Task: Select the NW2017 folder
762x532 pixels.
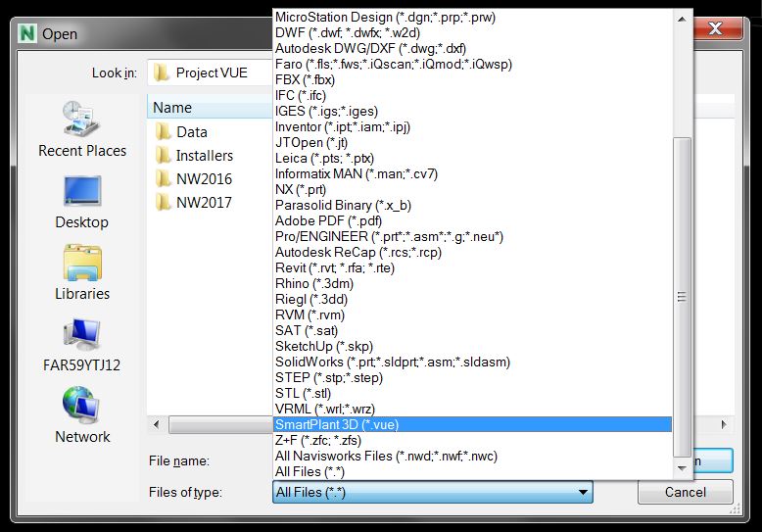Action: pos(193,202)
